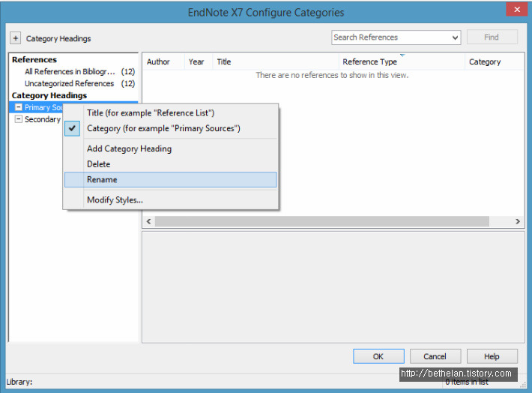
Task: Click the horizontal scrollbar thumb
Action: 322,221
